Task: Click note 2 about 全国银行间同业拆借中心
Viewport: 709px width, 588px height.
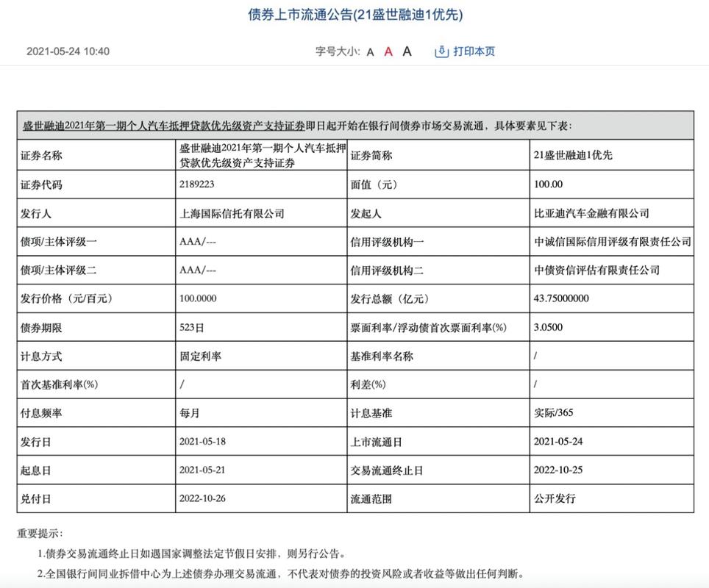Action: pos(281,573)
